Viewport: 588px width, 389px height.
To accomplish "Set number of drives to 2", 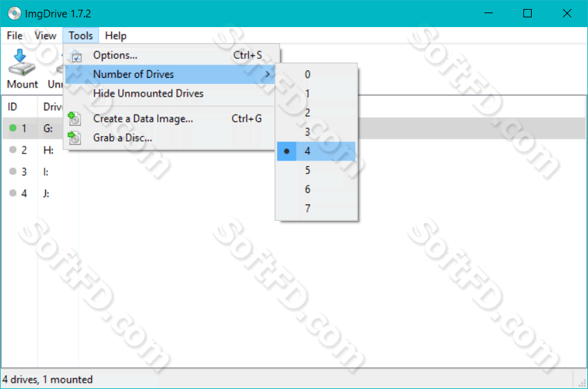I will click(316, 113).
